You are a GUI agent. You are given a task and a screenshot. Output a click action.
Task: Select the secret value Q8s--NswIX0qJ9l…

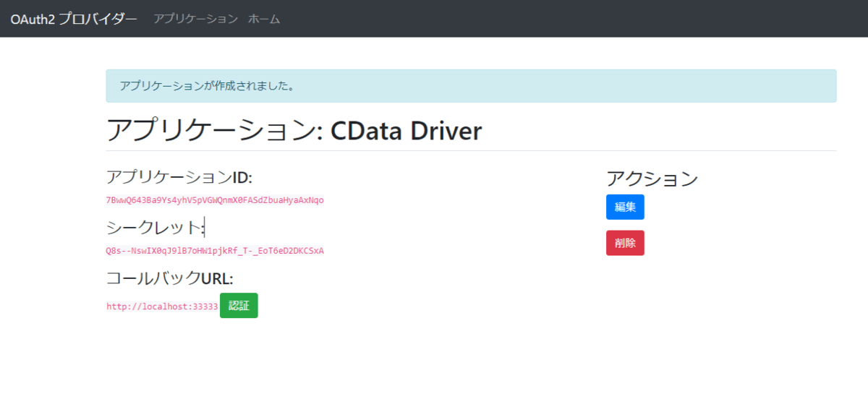(215, 251)
